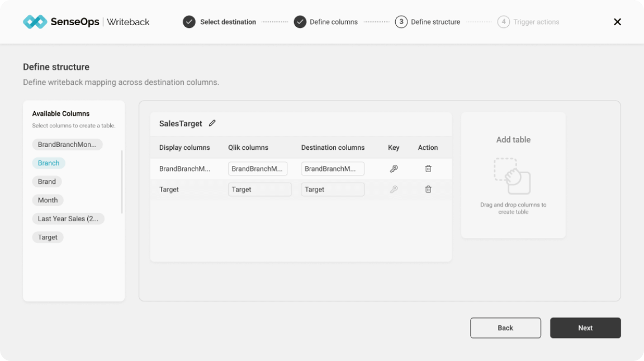This screenshot has width=644, height=361.
Task: Toggle key icon for BrandBranchMonth row
Action: (x=394, y=169)
